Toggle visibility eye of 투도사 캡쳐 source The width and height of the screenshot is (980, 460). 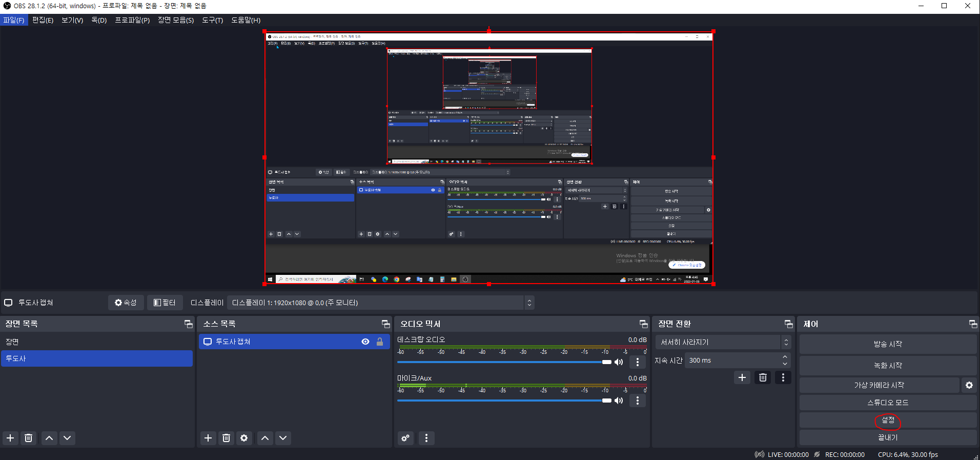coord(365,342)
